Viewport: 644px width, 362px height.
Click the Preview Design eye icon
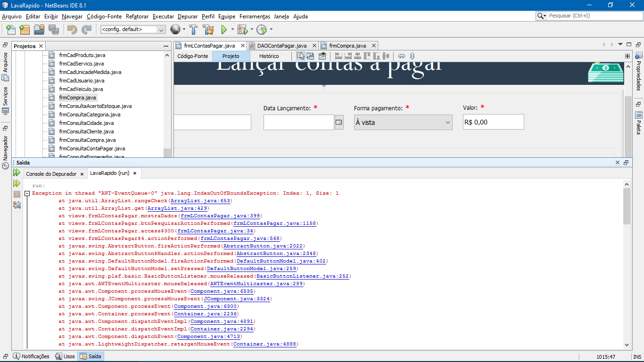(x=322, y=56)
